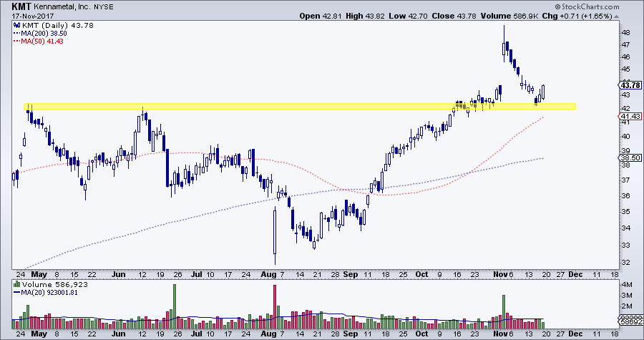Click the yellow highlighted resistance zone
The image size is (644, 340).
pyautogui.click(x=301, y=107)
